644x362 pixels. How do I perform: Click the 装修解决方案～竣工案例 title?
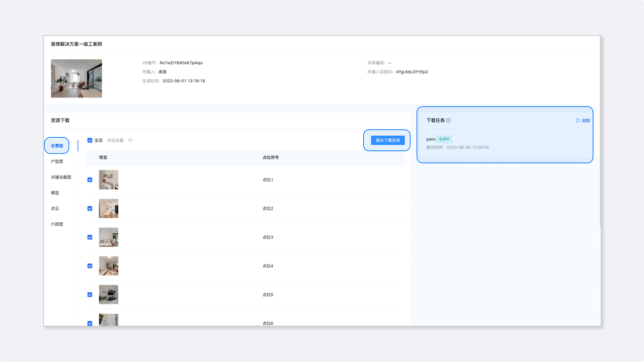pos(76,44)
